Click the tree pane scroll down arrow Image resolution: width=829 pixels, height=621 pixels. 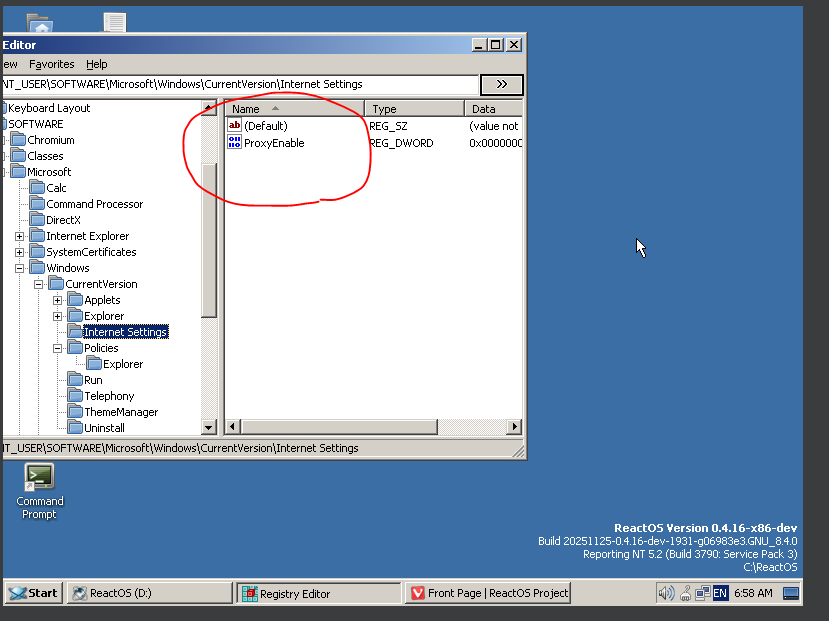click(209, 427)
